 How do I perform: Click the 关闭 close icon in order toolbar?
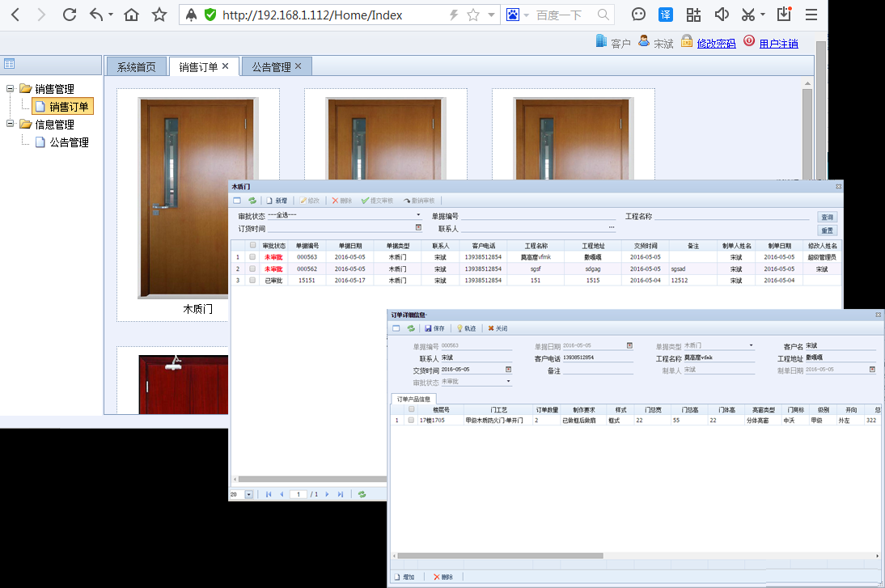[x=491, y=328]
